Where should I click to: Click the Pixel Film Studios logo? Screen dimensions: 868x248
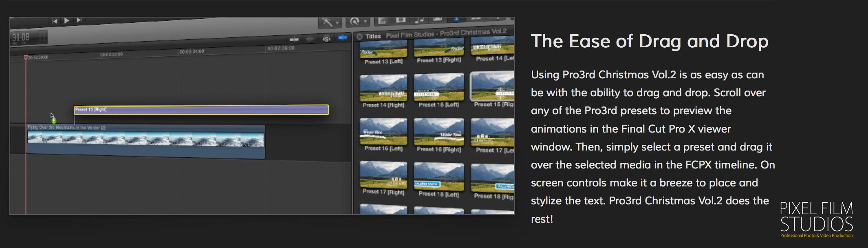point(816,219)
